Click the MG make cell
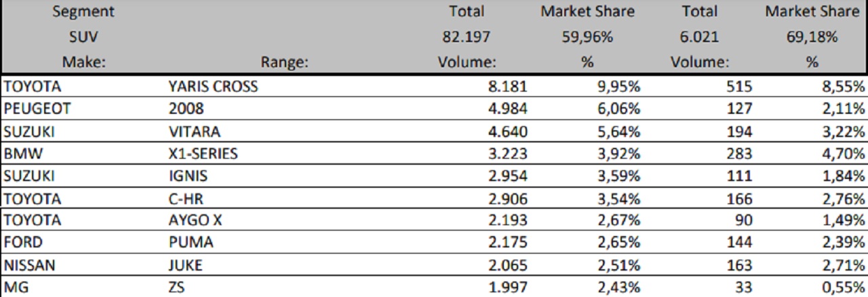The image size is (868, 297). click(16, 288)
